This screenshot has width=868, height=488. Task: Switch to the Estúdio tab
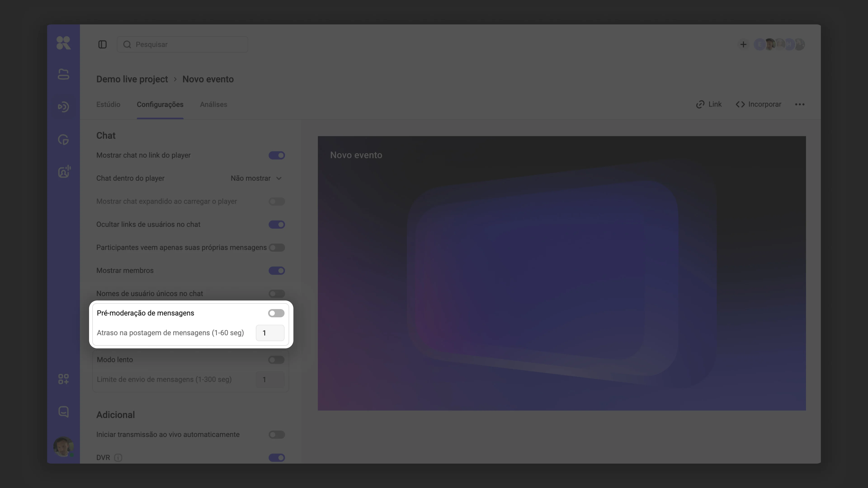(x=108, y=104)
